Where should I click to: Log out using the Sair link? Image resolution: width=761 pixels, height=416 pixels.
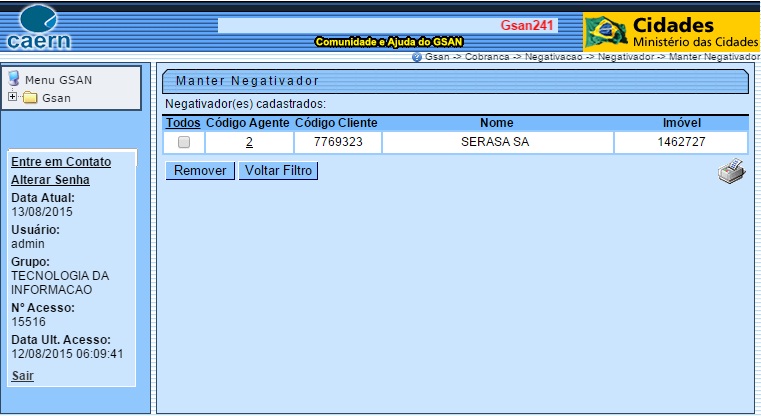(x=22, y=376)
